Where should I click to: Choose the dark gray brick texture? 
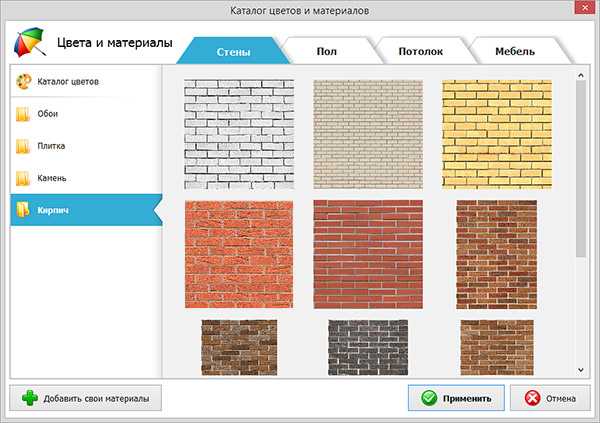[x=368, y=347]
